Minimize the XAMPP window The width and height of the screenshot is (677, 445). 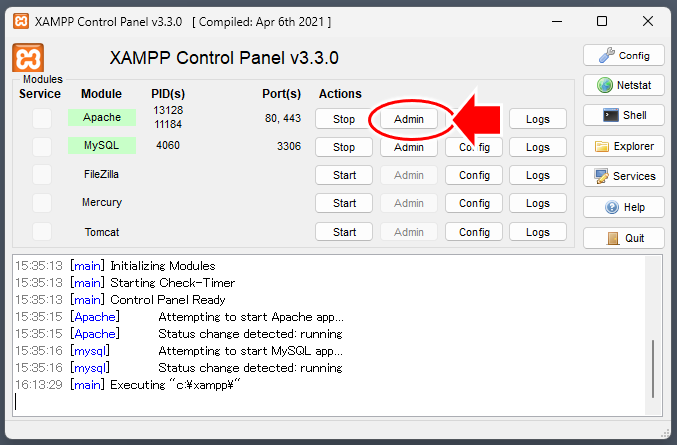point(557,21)
